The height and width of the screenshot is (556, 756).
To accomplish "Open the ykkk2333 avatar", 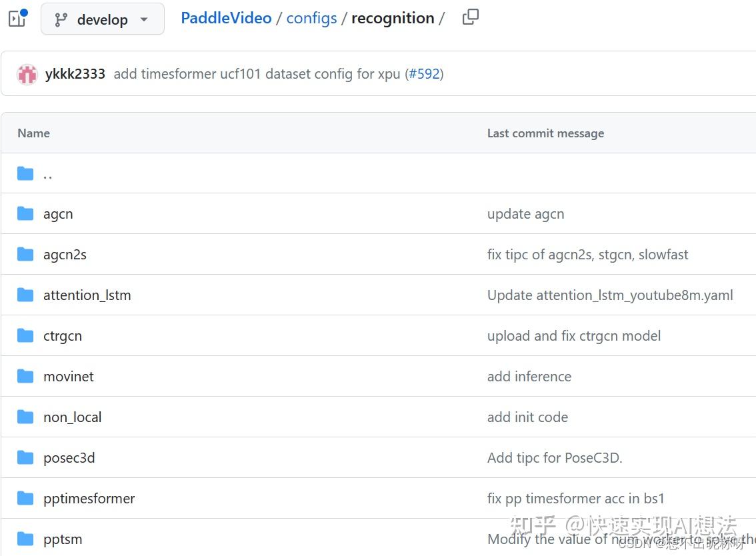I will coord(27,74).
